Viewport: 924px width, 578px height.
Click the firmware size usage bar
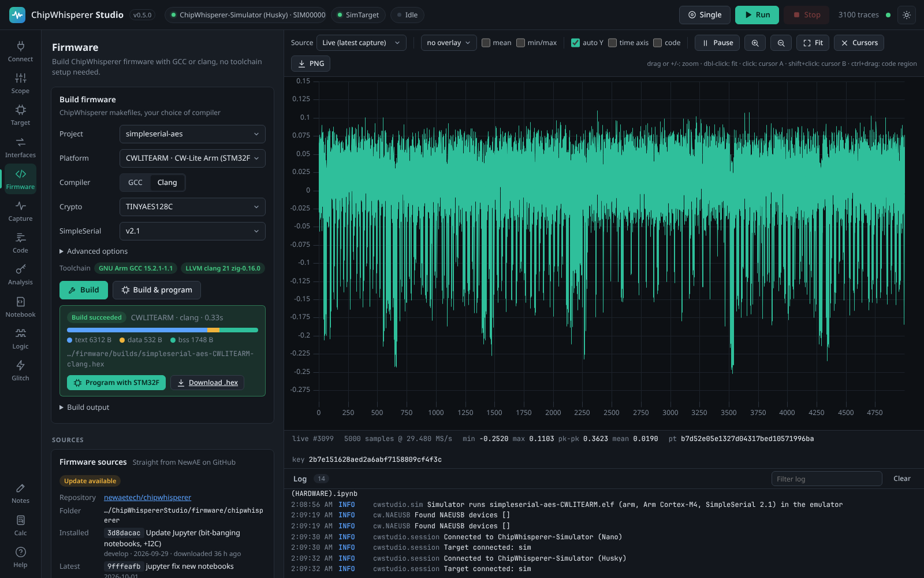[x=162, y=330]
